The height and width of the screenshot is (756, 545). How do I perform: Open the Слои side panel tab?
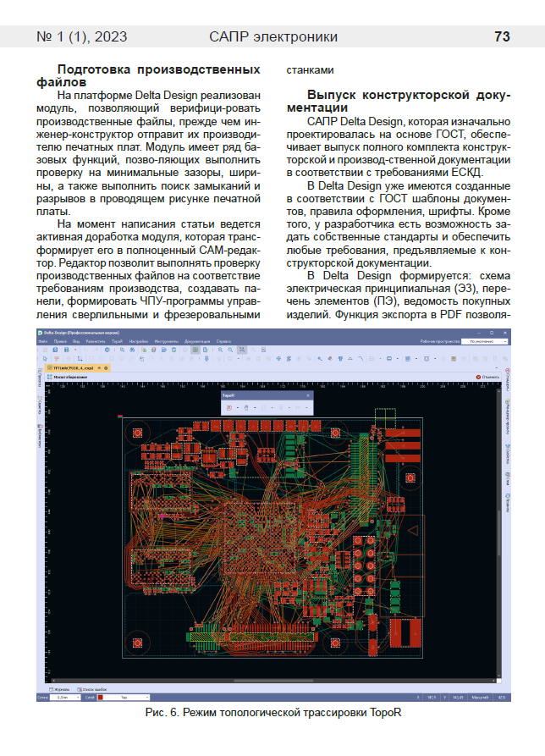tap(508, 479)
